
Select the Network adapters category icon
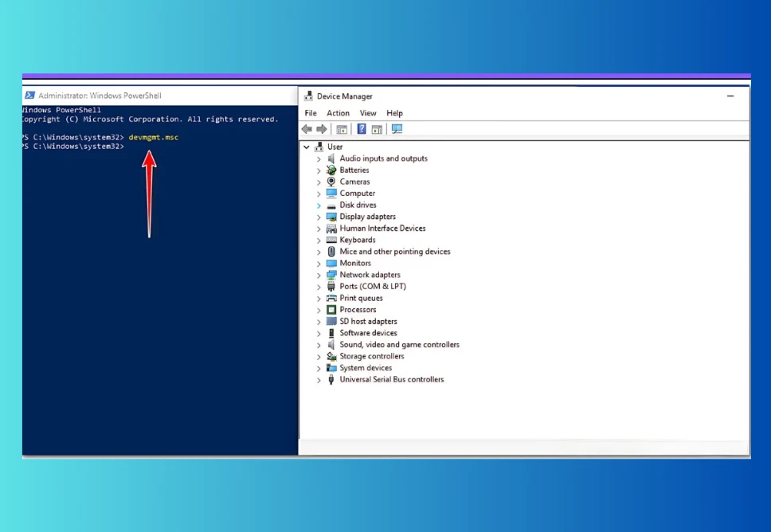point(331,275)
